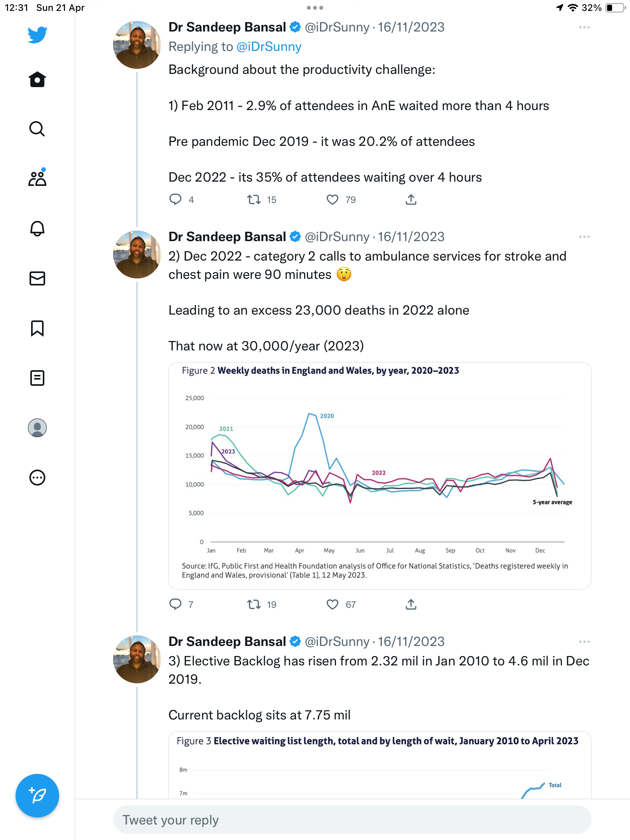Open options menu on the first tweet
630x840 pixels.
pyautogui.click(x=584, y=27)
